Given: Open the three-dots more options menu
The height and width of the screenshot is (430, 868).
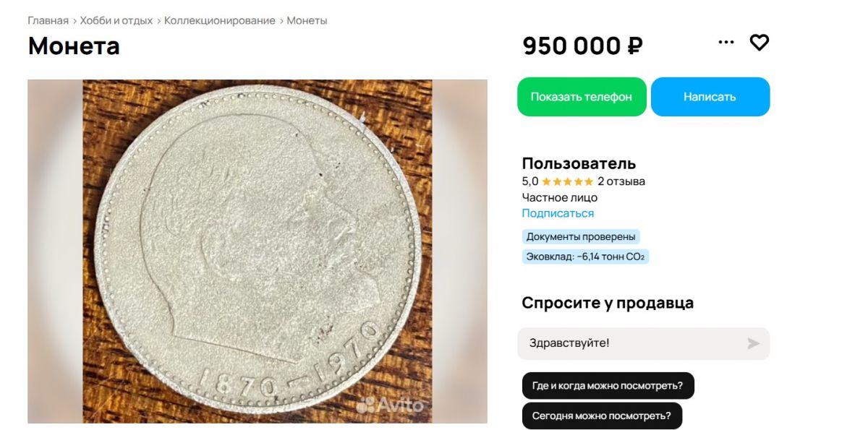Looking at the screenshot, I should click(726, 43).
